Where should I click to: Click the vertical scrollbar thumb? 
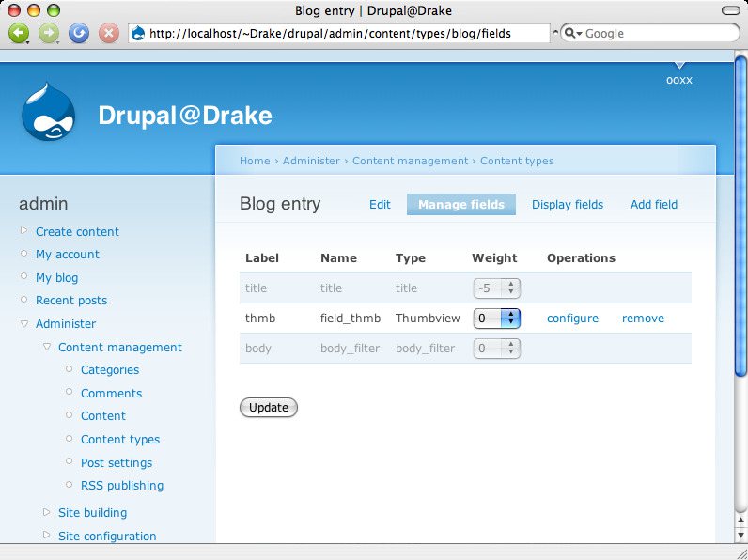(740, 216)
